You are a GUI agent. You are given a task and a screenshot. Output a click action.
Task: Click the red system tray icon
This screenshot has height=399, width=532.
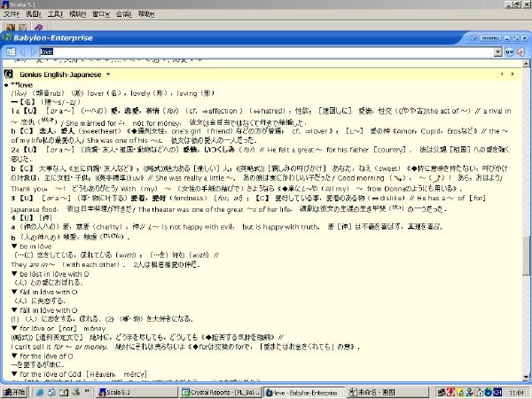pos(451,392)
